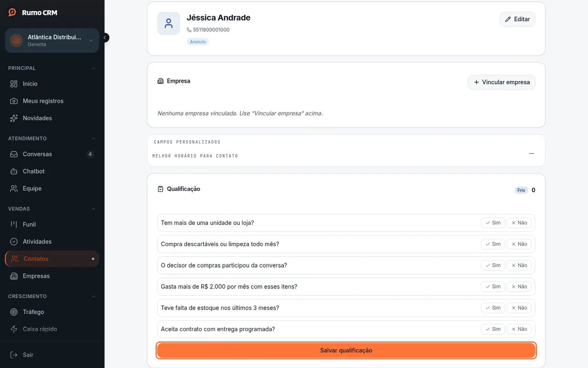
Task: Click the Sair logout icon
Action: (14, 355)
